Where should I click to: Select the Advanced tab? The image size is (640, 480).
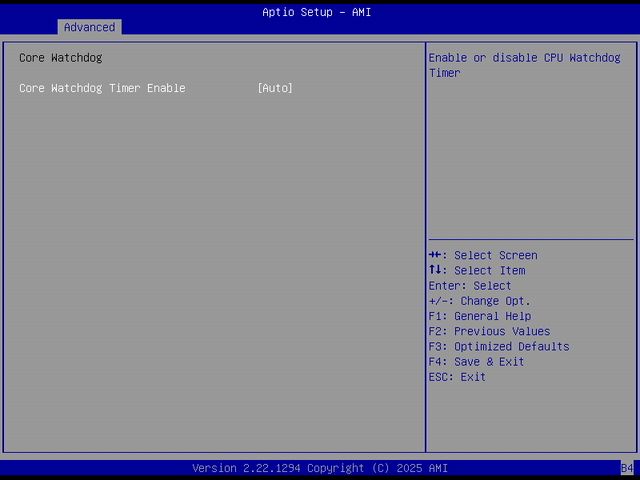pyautogui.click(x=89, y=27)
